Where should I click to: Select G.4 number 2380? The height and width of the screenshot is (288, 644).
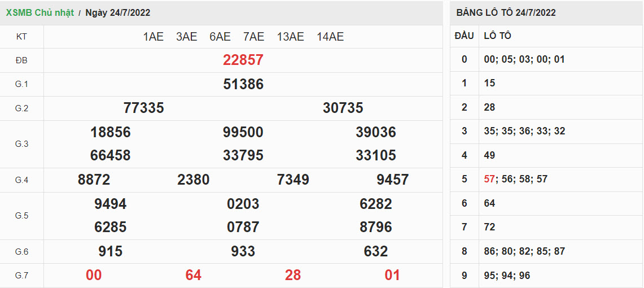click(193, 180)
